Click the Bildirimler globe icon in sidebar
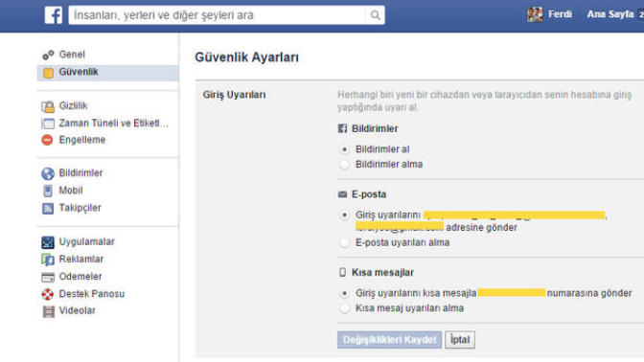This screenshot has height=362, width=644. (x=48, y=173)
